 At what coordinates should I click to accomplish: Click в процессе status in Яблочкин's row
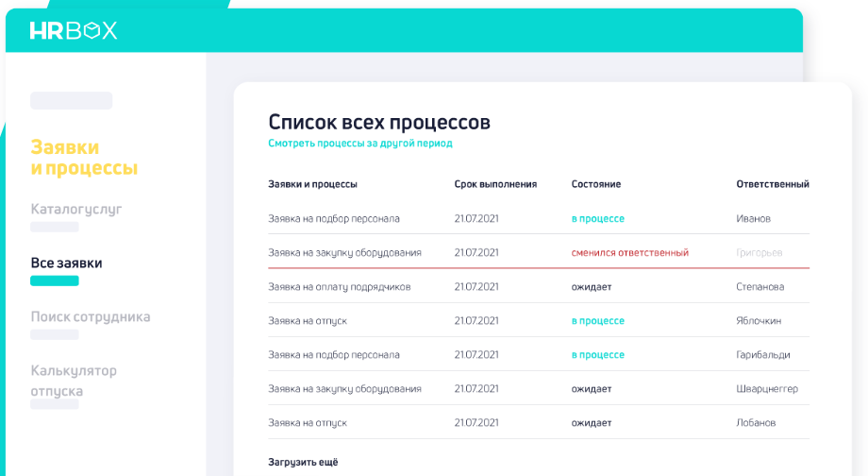pyautogui.click(x=597, y=321)
